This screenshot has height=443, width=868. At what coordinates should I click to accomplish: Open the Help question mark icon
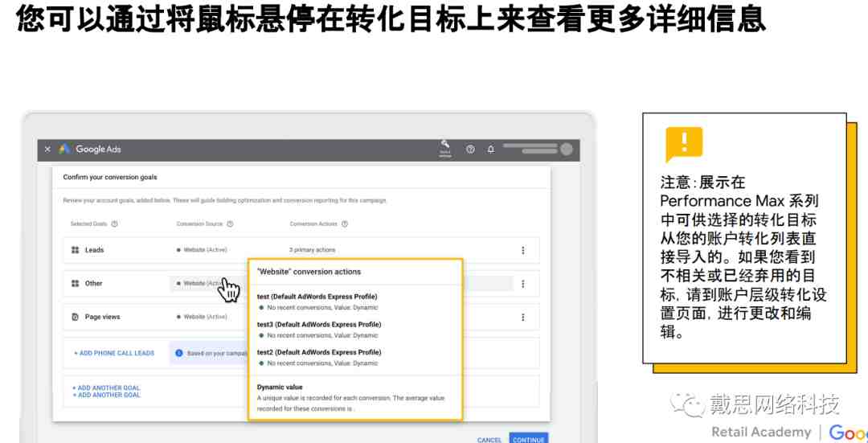point(470,150)
